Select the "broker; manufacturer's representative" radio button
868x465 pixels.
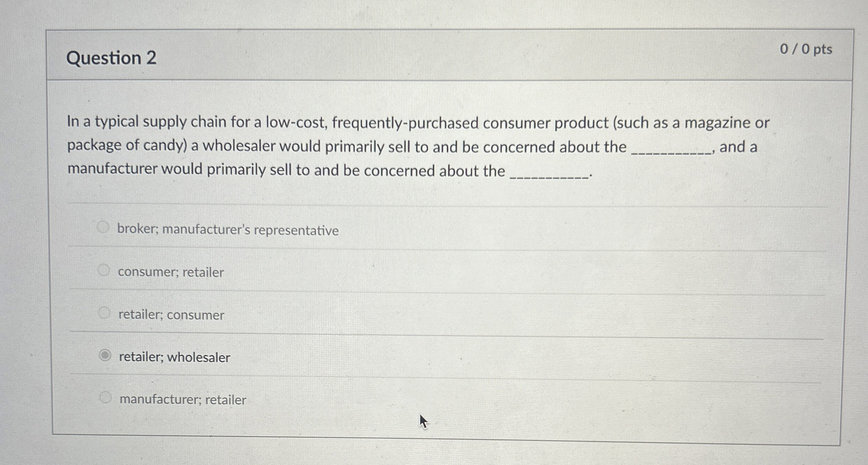[x=104, y=228]
